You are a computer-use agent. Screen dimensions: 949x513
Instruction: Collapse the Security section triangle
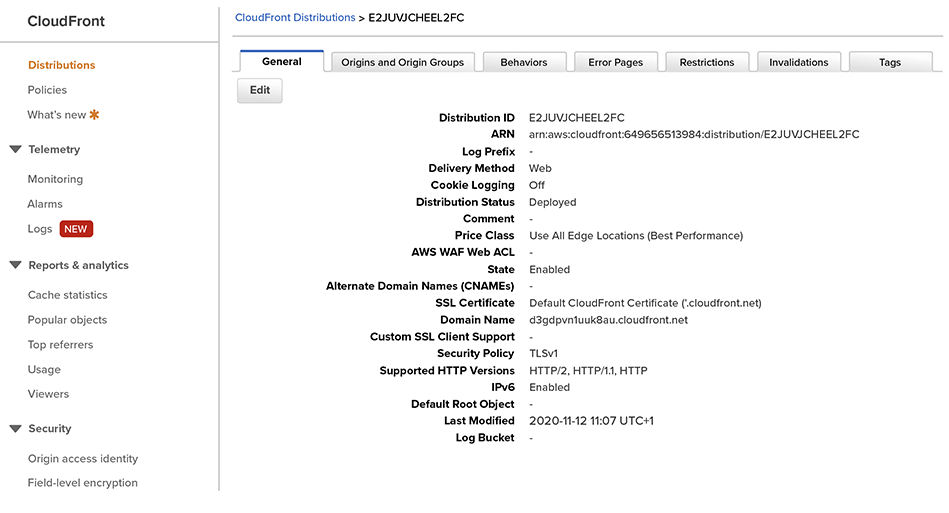click(16, 429)
